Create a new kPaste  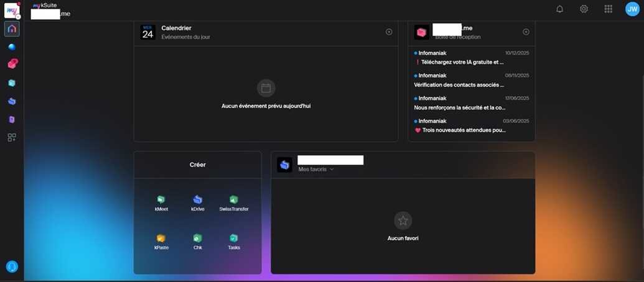pyautogui.click(x=161, y=242)
